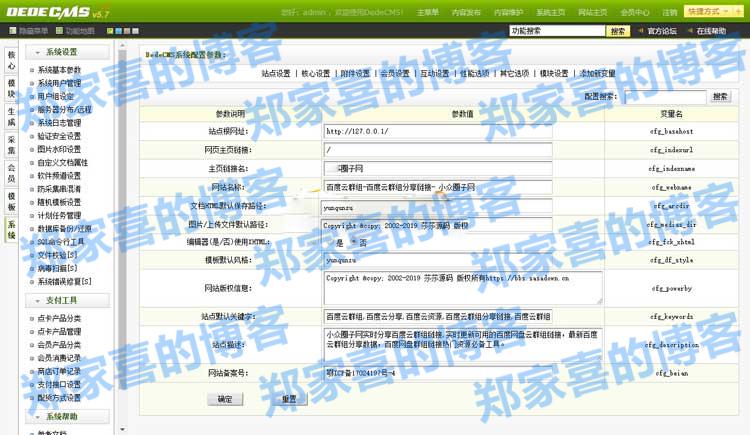
Task: Switch to the 互动设置 tab
Action: coord(435,73)
